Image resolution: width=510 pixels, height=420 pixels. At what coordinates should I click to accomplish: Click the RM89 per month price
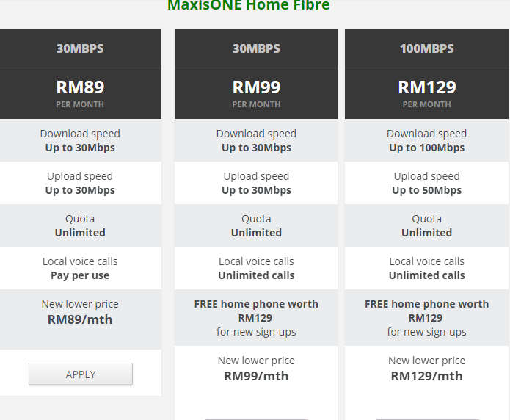point(80,93)
